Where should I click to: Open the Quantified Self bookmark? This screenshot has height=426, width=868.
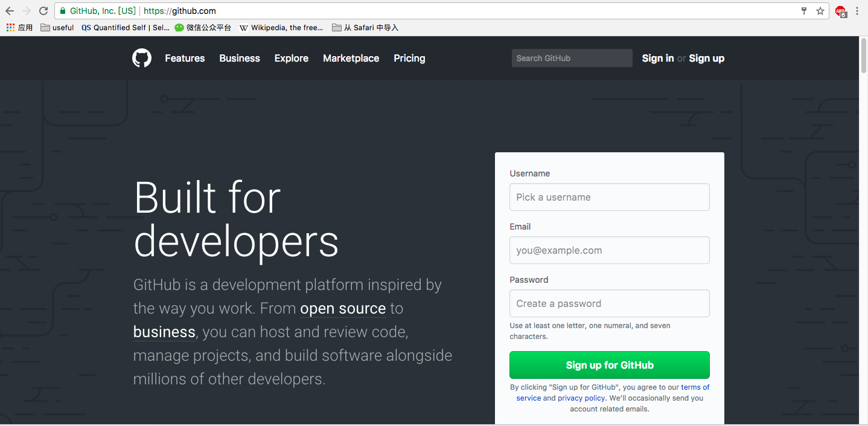click(x=126, y=27)
